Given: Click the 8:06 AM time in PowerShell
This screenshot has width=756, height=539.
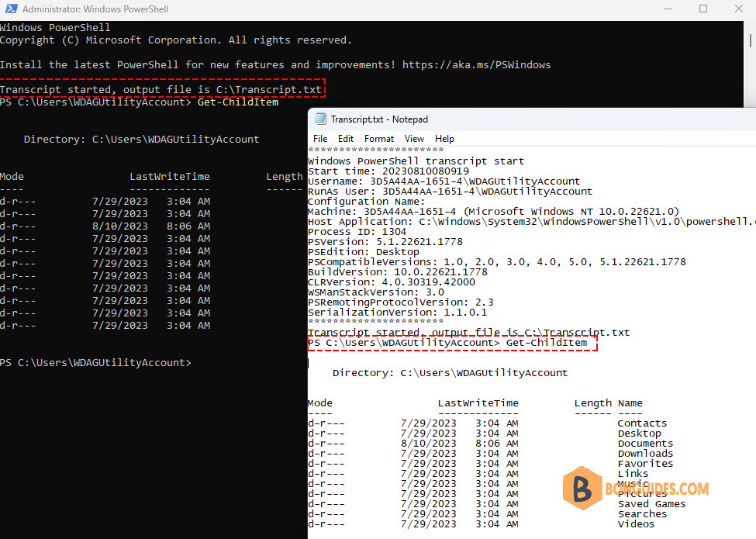Looking at the screenshot, I should pyautogui.click(x=188, y=226).
